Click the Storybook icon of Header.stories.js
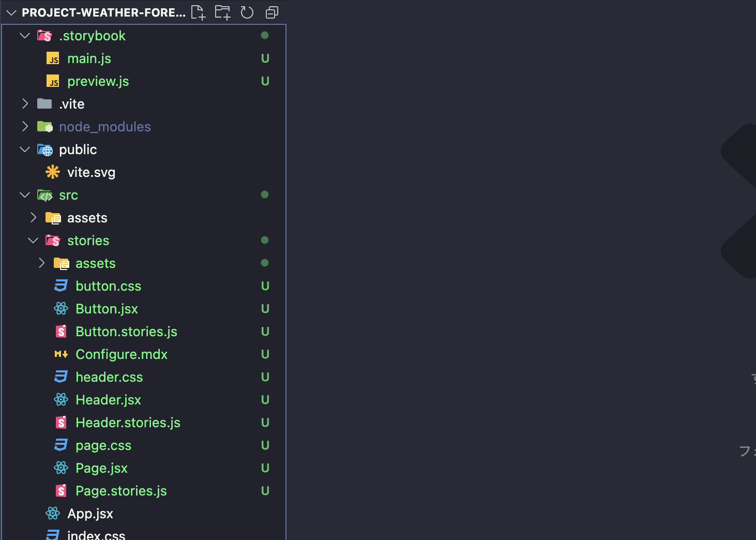 click(61, 423)
